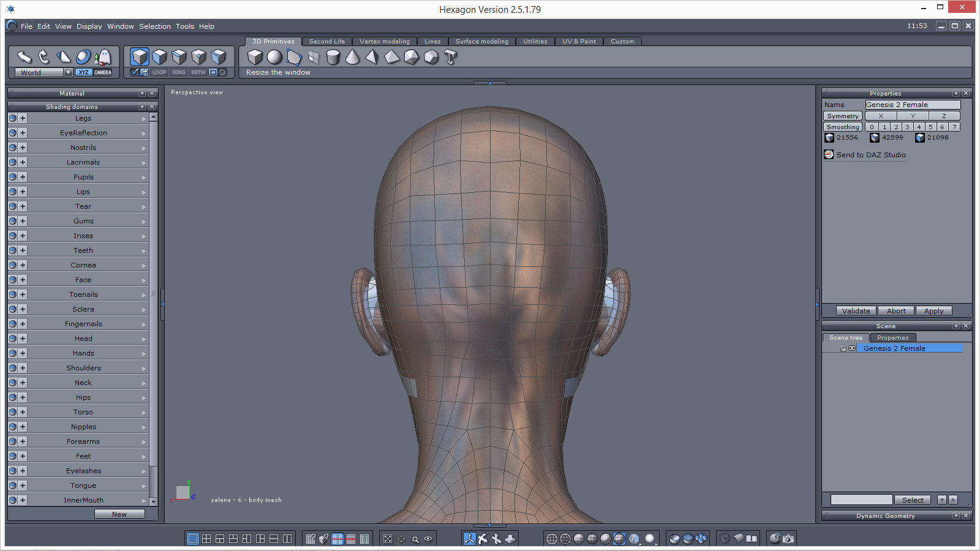Create a dodecahedron primitive
980x551 pixels.
pos(431,57)
